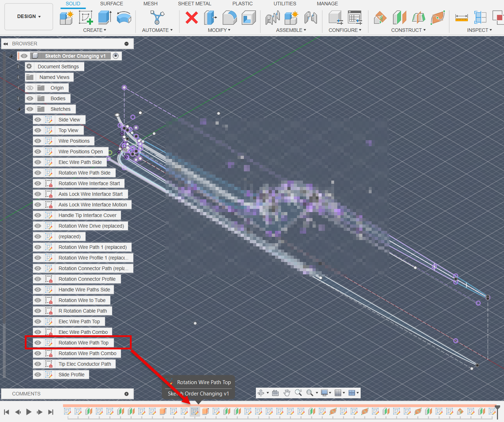Click the highlighted Rotation Wire Path Top timeline feature

[x=195, y=412]
